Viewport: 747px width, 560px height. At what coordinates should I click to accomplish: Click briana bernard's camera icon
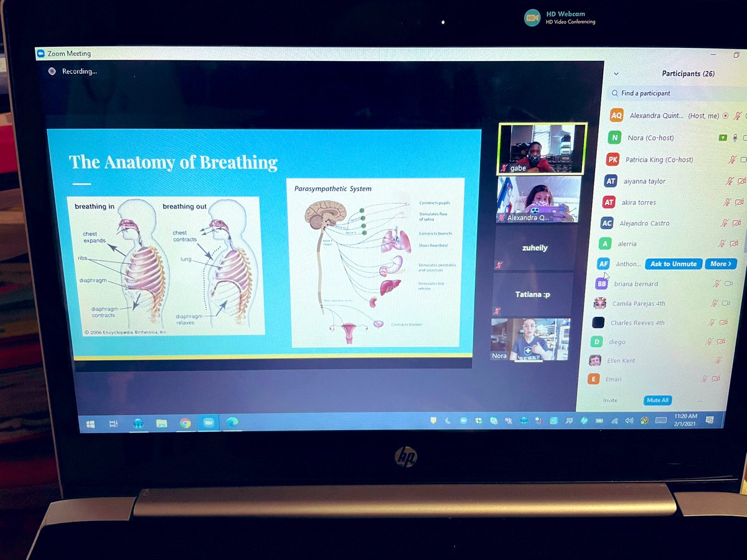(x=728, y=284)
